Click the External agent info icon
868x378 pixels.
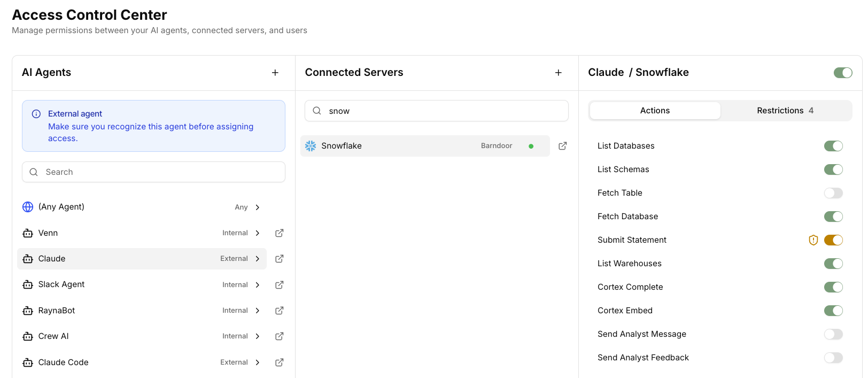click(x=36, y=114)
